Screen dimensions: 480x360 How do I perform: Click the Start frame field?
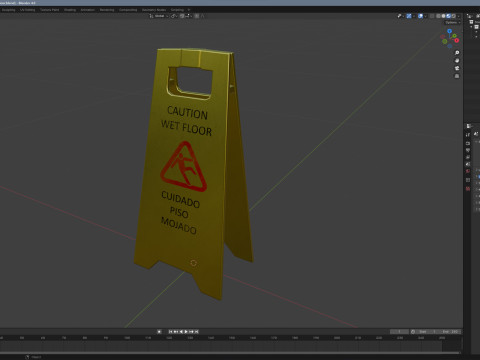click(x=427, y=332)
